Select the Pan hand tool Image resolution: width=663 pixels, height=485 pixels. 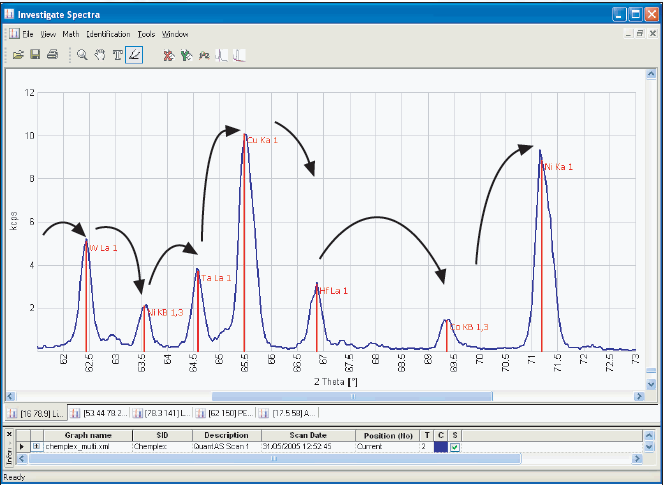pyautogui.click(x=99, y=55)
